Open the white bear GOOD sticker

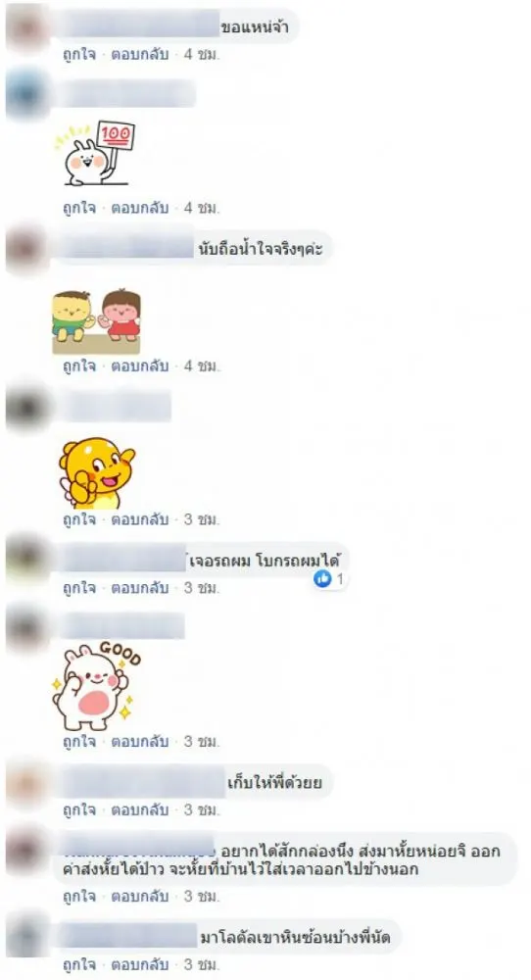pyautogui.click(x=96, y=686)
